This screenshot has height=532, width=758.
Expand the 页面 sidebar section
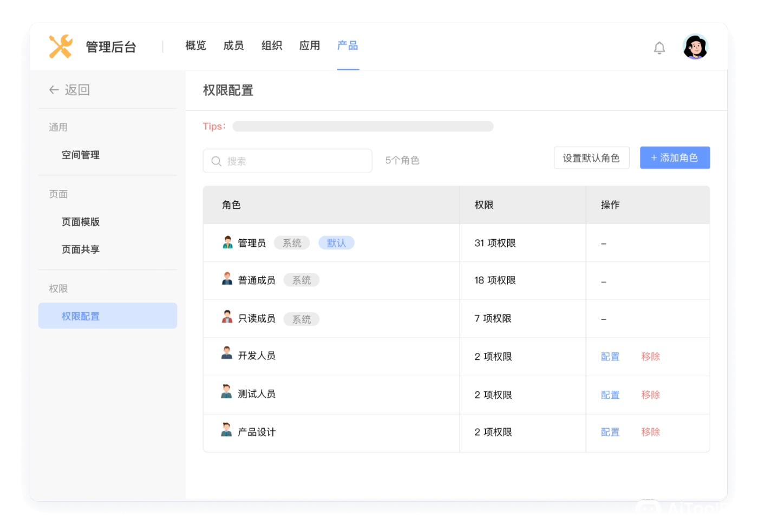[58, 194]
